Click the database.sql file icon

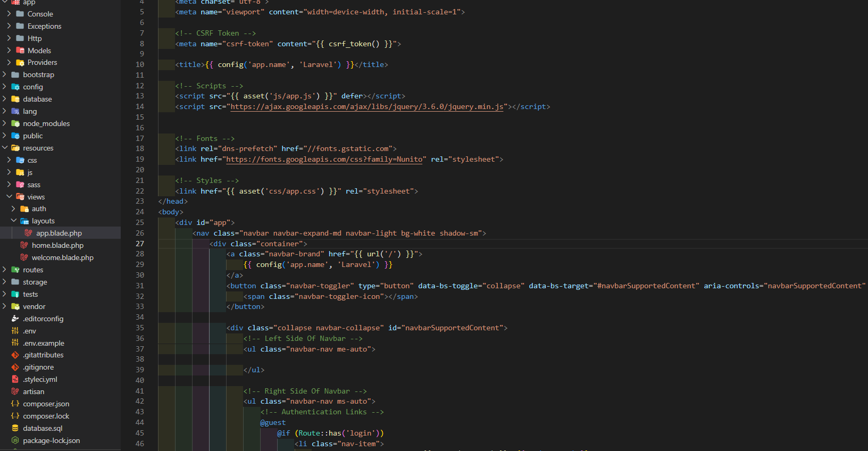coord(15,428)
